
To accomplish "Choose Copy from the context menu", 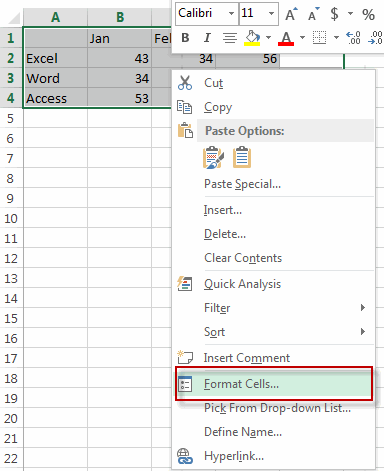I will 273,107.
